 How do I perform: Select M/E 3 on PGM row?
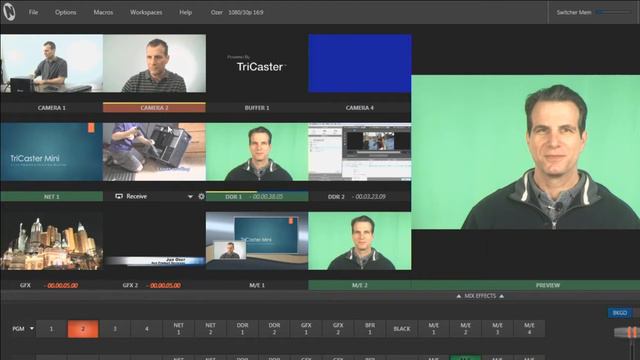coord(497,329)
